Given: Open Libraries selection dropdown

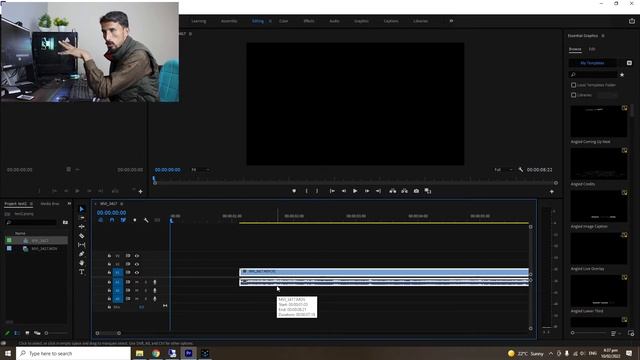Looking at the screenshot, I should pyautogui.click(x=607, y=95).
